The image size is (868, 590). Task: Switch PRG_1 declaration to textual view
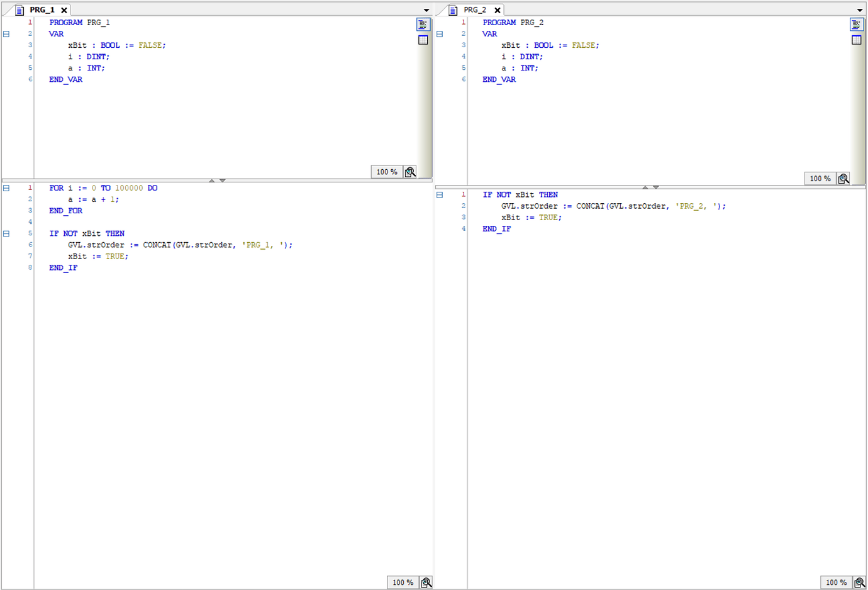423,25
